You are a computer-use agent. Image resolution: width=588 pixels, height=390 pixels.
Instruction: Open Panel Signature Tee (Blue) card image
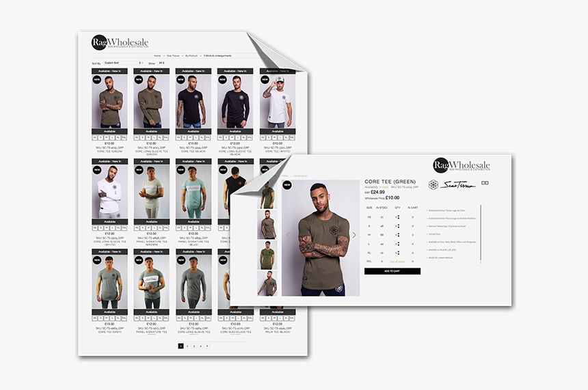193,192
